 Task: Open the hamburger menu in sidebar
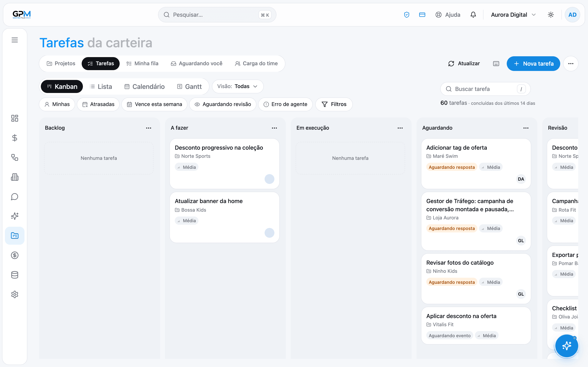point(14,40)
